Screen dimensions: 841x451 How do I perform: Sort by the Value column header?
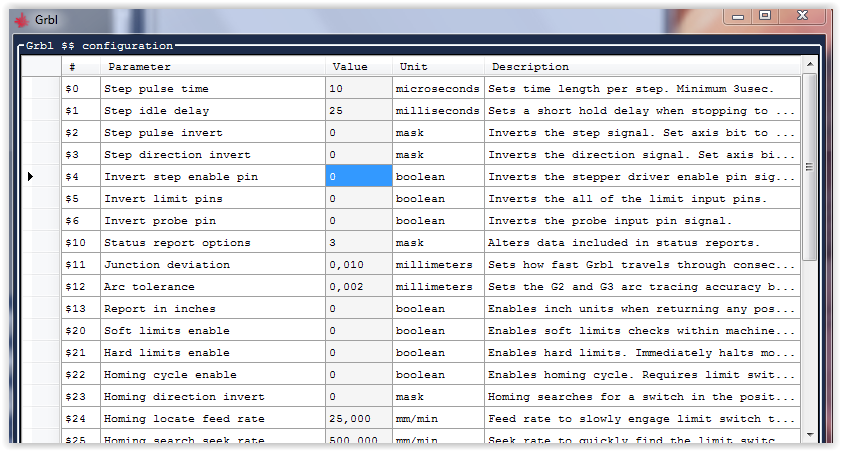tap(359, 66)
